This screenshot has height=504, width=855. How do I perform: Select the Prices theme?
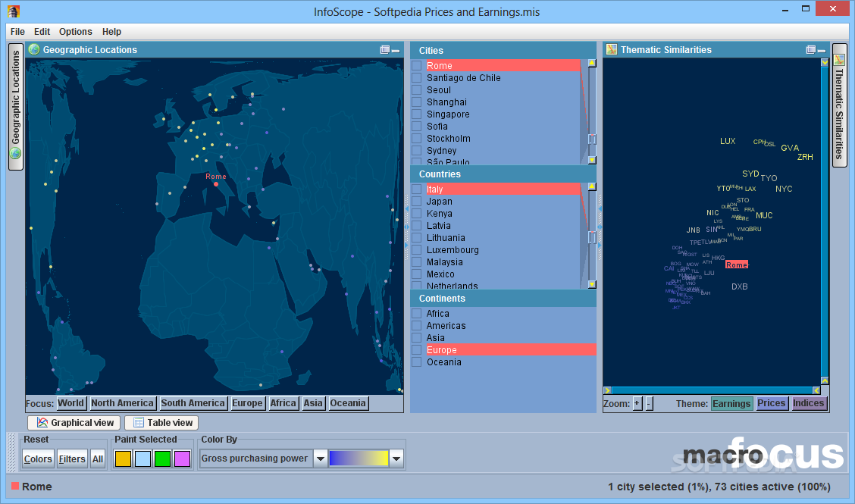coord(771,404)
